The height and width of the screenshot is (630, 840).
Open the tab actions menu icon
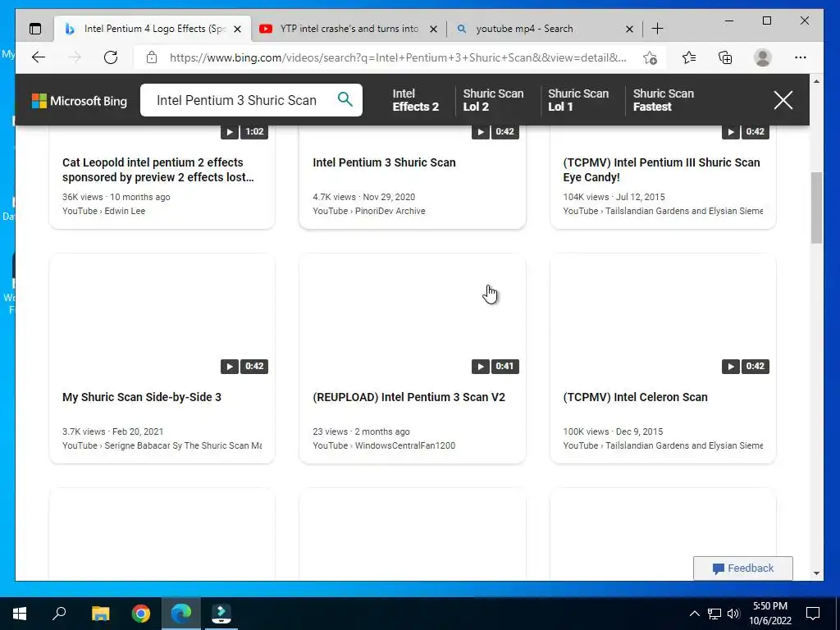pyautogui.click(x=35, y=29)
